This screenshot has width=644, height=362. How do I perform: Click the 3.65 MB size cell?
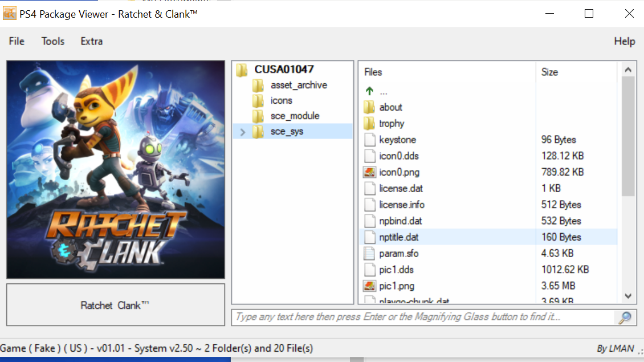(x=558, y=286)
